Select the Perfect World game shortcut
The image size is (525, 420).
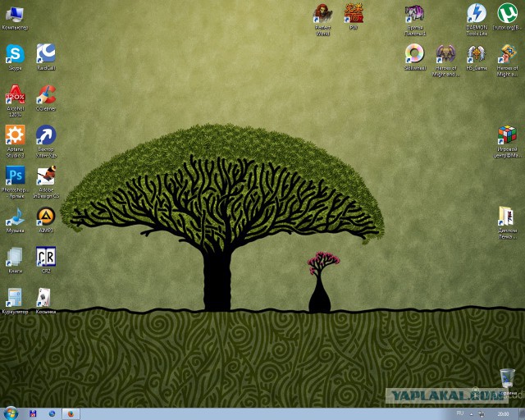coord(322,20)
